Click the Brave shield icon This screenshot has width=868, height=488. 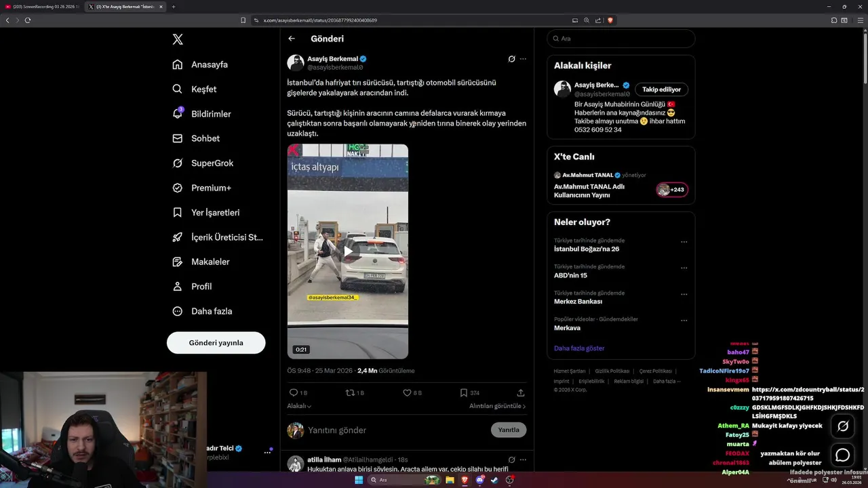coord(610,20)
